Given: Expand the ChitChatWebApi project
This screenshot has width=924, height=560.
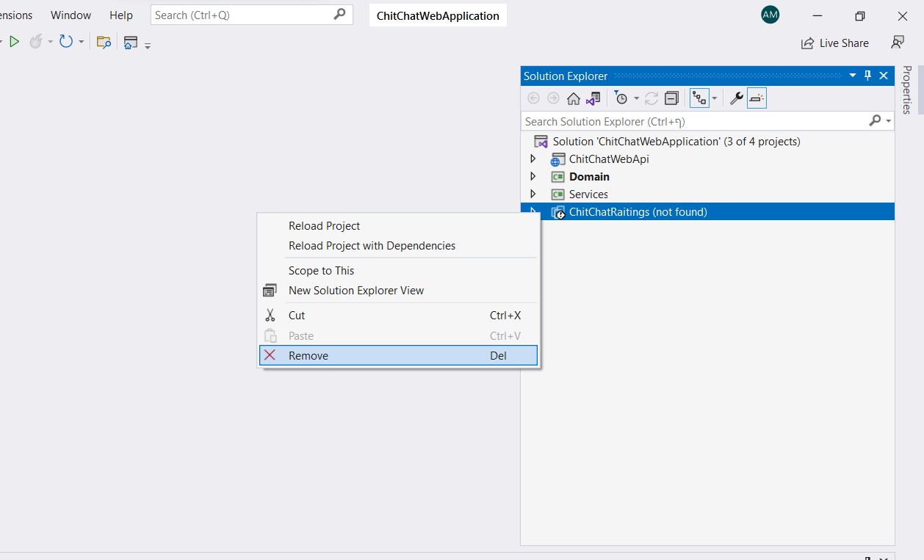Looking at the screenshot, I should tap(533, 159).
